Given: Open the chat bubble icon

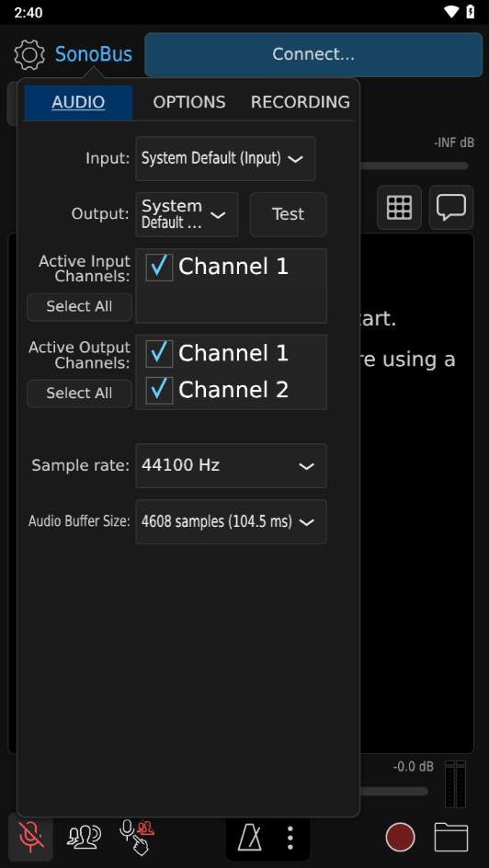Looking at the screenshot, I should [x=451, y=208].
